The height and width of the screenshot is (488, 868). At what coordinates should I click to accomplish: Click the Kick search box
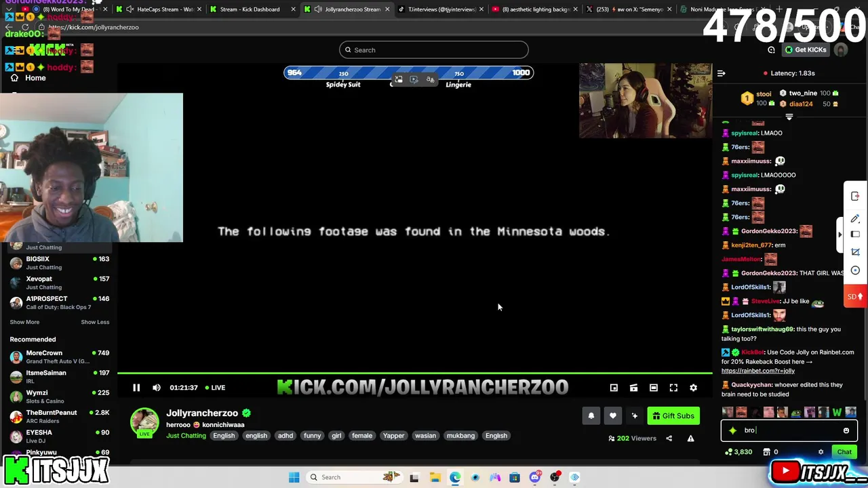(434, 50)
